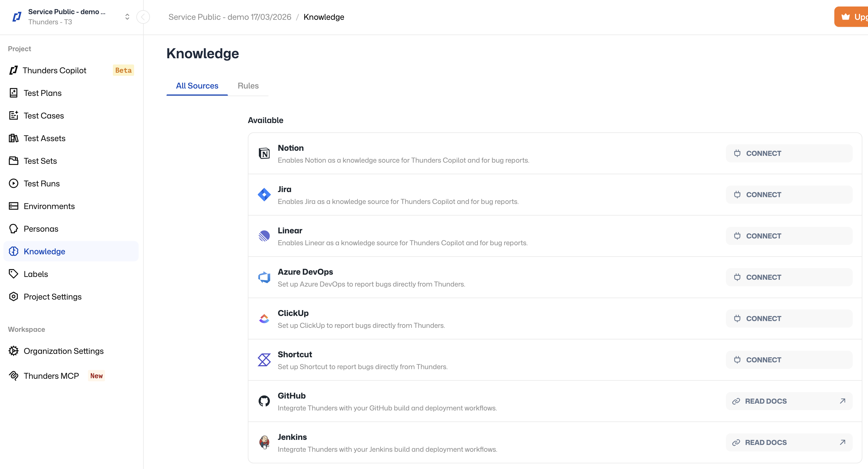This screenshot has height=469, width=868.
Task: Switch to the Rules tab
Action: 248,86
